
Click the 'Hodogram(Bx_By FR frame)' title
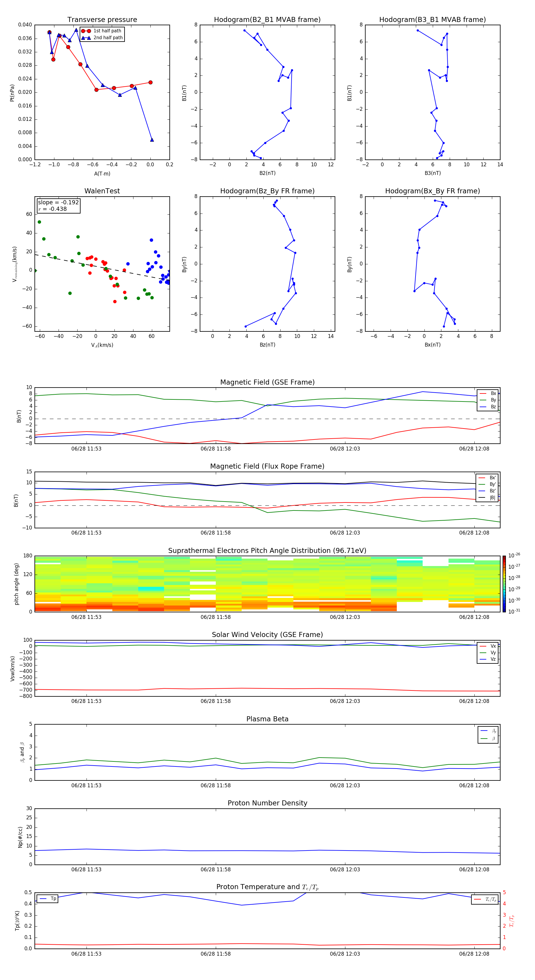[x=432, y=191]
